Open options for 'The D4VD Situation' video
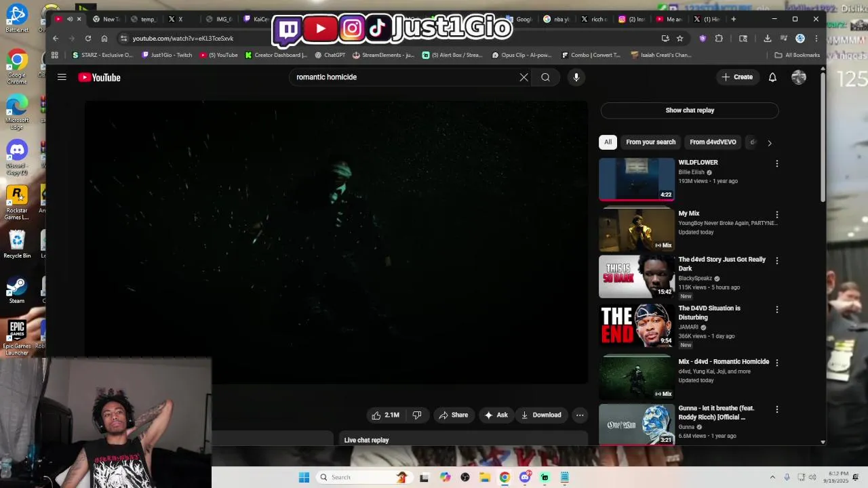868x488 pixels. coord(777,310)
